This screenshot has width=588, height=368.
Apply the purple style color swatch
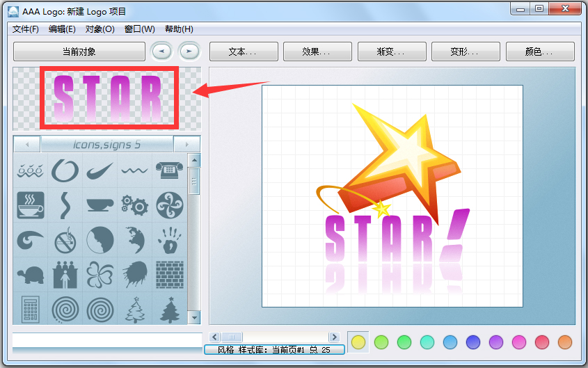495,342
